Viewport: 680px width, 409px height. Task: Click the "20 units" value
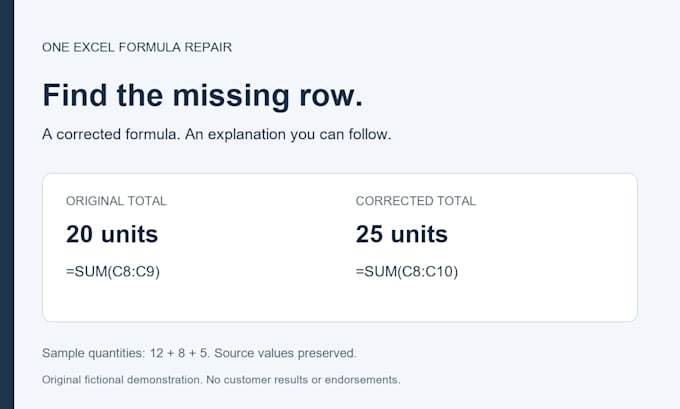pos(112,234)
